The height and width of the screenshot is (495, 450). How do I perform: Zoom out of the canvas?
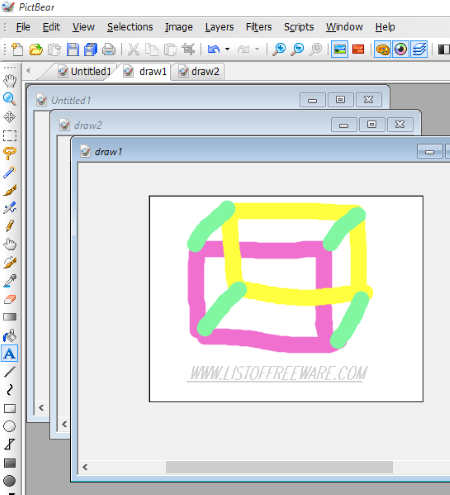(x=297, y=49)
